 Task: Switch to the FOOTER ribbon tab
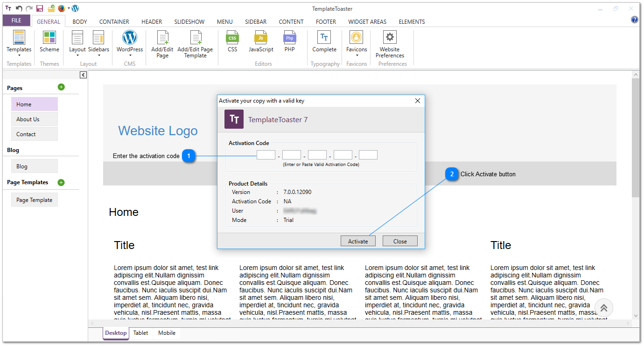pos(326,21)
